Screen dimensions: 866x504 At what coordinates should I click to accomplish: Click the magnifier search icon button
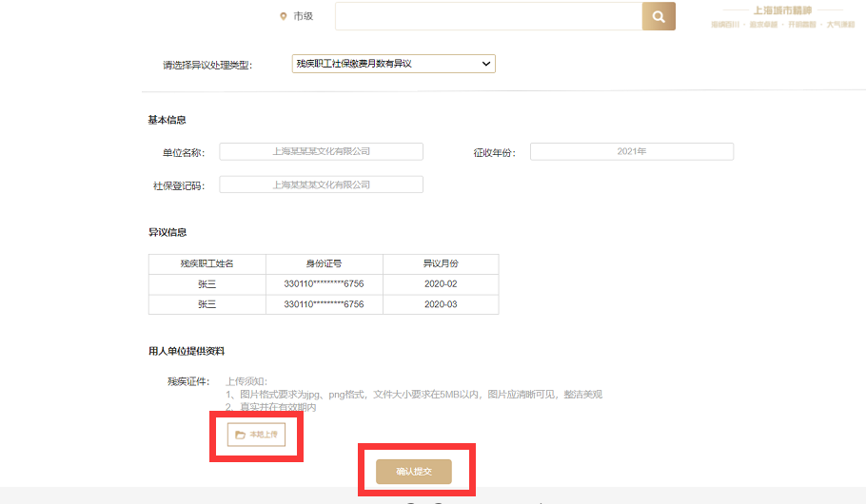(x=659, y=16)
